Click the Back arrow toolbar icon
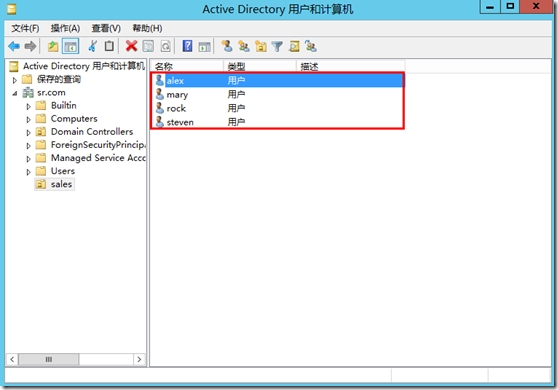The width and height of the screenshot is (558, 390). point(14,46)
